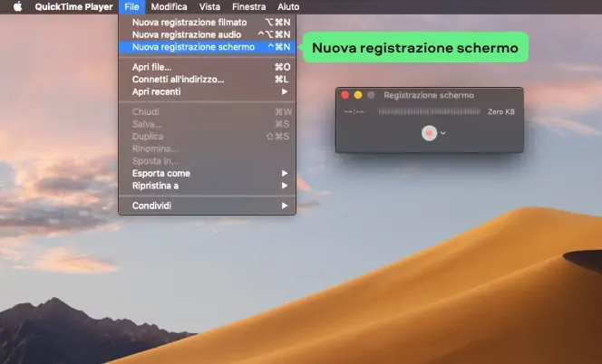Open the Vista menu
This screenshot has width=602, height=364.
coord(209,7)
